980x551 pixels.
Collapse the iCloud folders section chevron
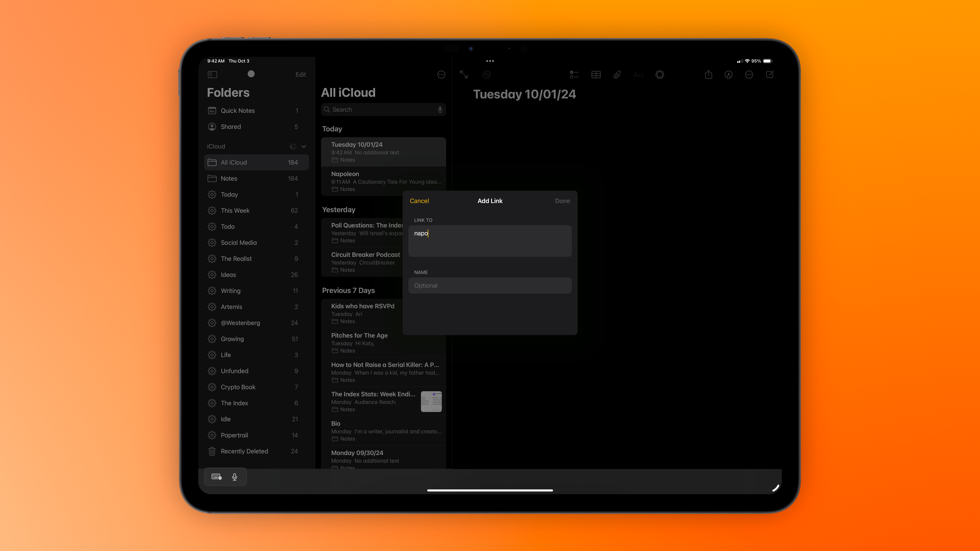304,146
